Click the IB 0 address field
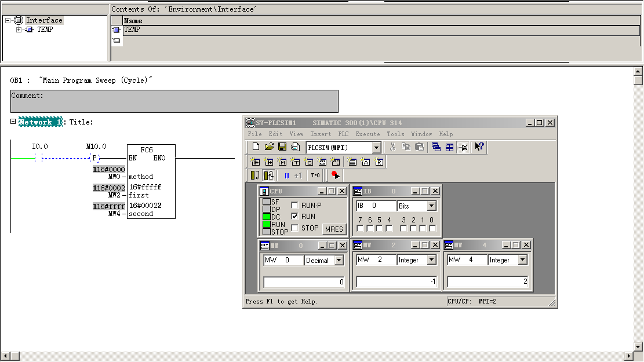The height and width of the screenshot is (362, 644). pos(376,206)
